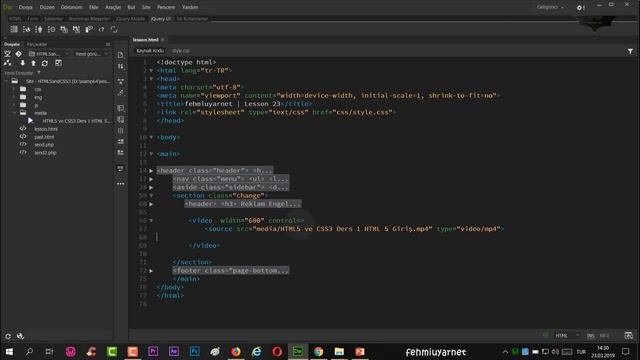Expand the collapsed aside class="sidebar" block
640x360 pixels.
(x=151, y=187)
